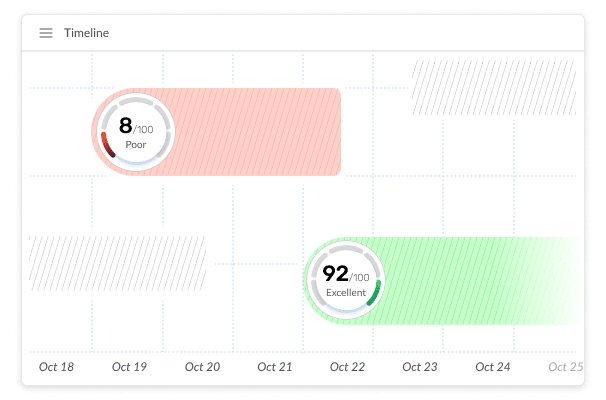The height and width of the screenshot is (400, 606).
Task: Select the Oct 20 date label
Action: (203, 367)
